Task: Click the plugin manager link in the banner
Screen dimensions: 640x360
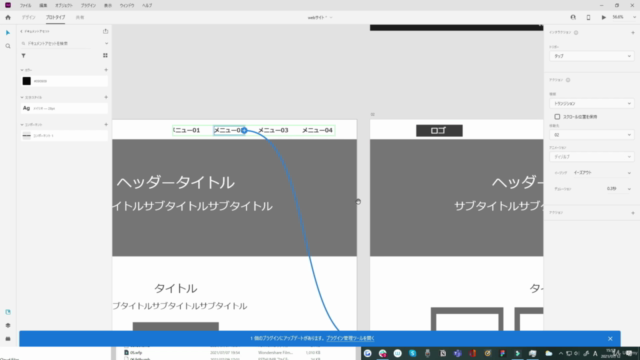Action: [350, 338]
